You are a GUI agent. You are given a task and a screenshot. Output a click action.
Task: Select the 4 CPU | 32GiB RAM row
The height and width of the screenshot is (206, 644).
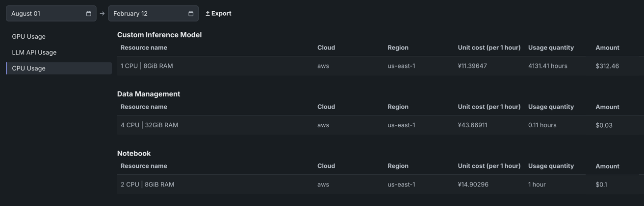tap(150, 125)
